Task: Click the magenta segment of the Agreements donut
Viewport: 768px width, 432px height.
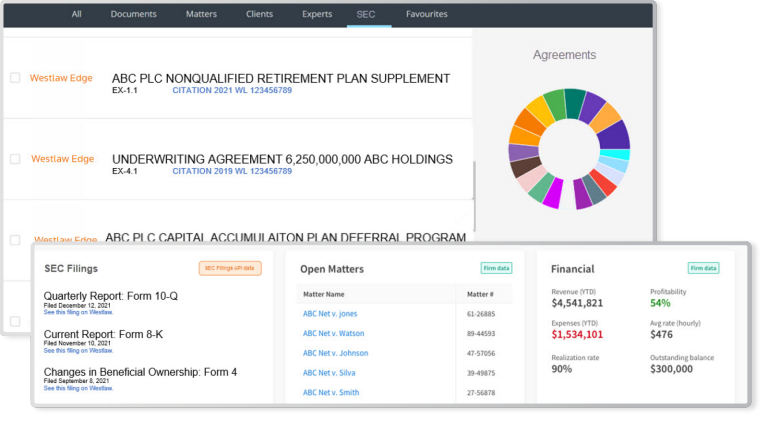Action: [x=551, y=195]
